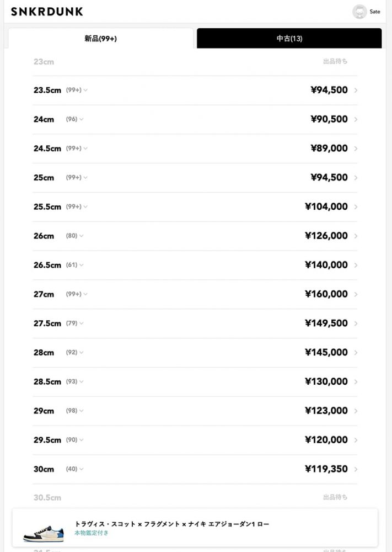This screenshot has height=552, width=392.
Task: Expand the 28.5cm (93) listings chevron
Action: 82,381
